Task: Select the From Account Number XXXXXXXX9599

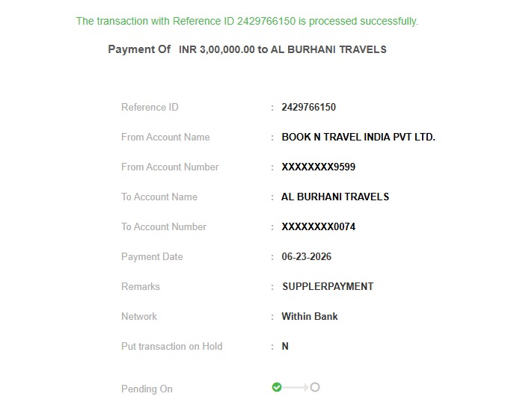Action: tap(318, 167)
